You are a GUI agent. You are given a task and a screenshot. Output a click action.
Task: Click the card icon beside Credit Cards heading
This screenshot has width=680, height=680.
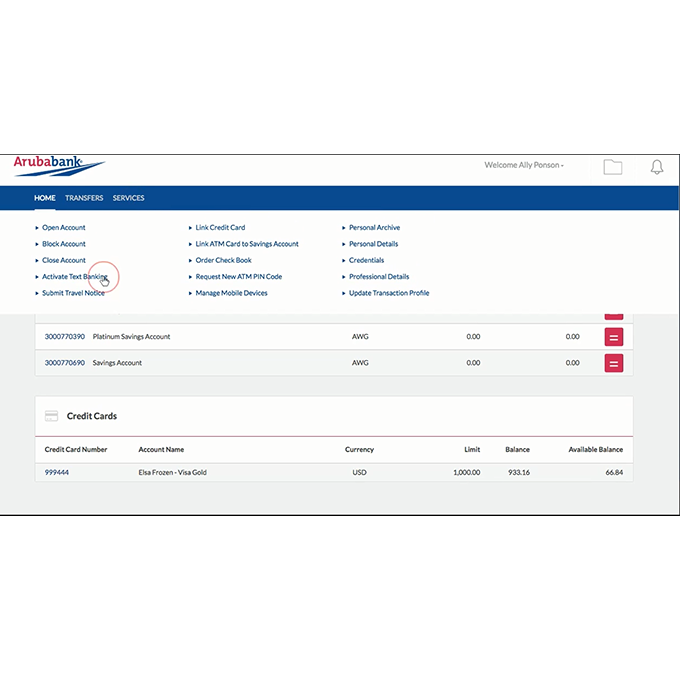[51, 416]
